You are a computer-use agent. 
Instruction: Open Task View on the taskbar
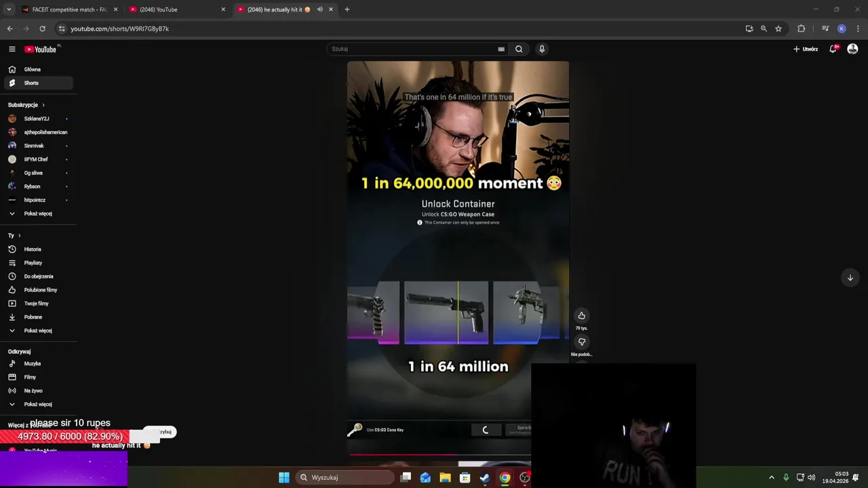(x=406, y=477)
